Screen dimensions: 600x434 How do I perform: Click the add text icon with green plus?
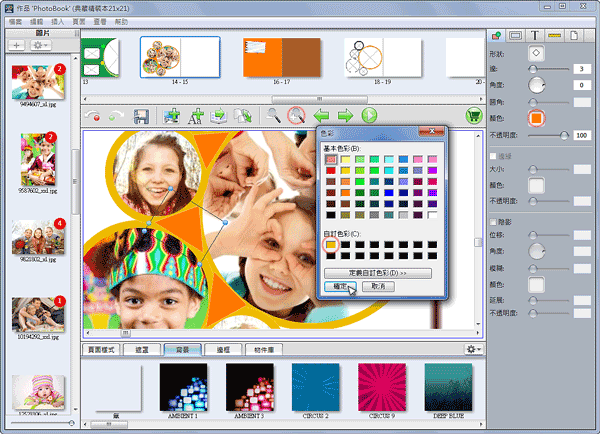pos(196,116)
